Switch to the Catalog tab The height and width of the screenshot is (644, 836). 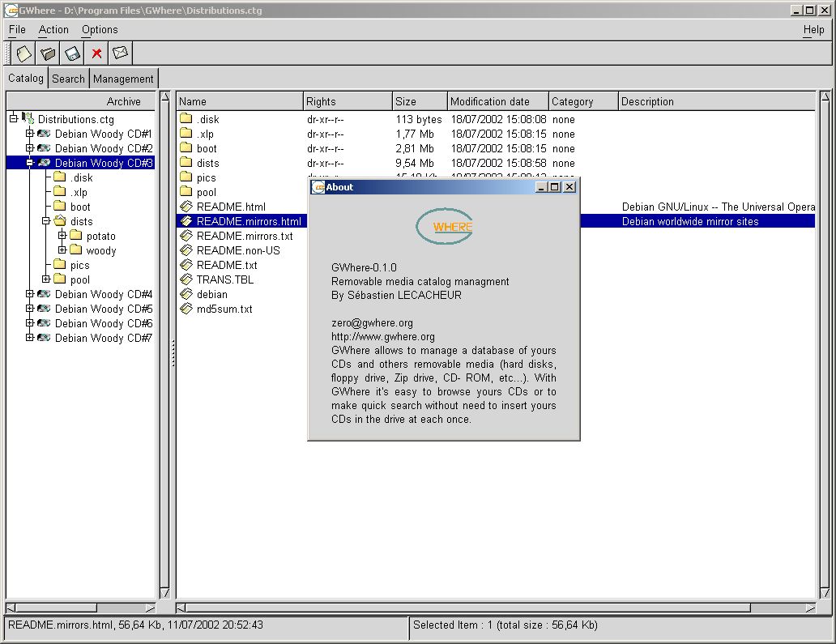26,78
